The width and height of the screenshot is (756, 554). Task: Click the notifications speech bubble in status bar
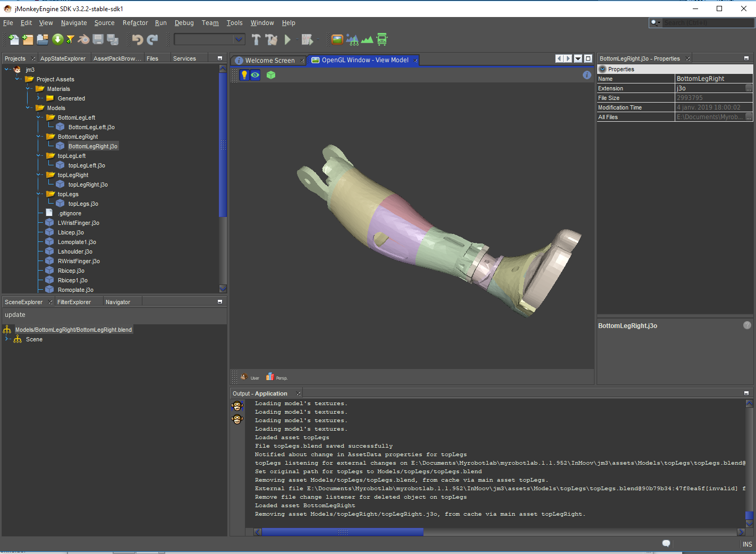[666, 543]
